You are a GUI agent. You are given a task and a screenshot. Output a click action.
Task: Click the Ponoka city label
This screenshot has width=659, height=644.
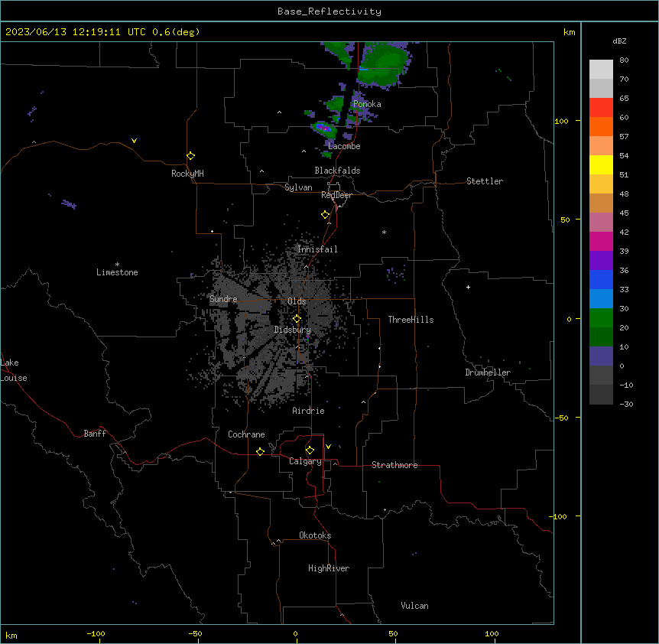pyautogui.click(x=367, y=104)
